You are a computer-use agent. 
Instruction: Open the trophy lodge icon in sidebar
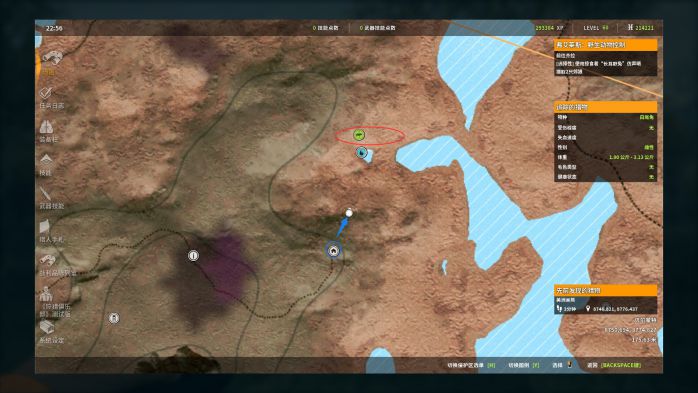[x=47, y=260]
